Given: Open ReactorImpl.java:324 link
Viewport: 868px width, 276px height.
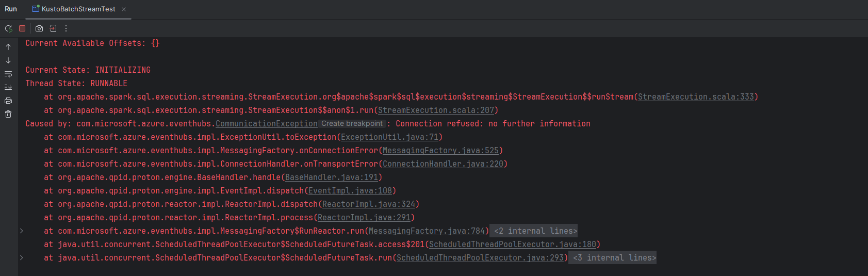Looking at the screenshot, I should [369, 204].
